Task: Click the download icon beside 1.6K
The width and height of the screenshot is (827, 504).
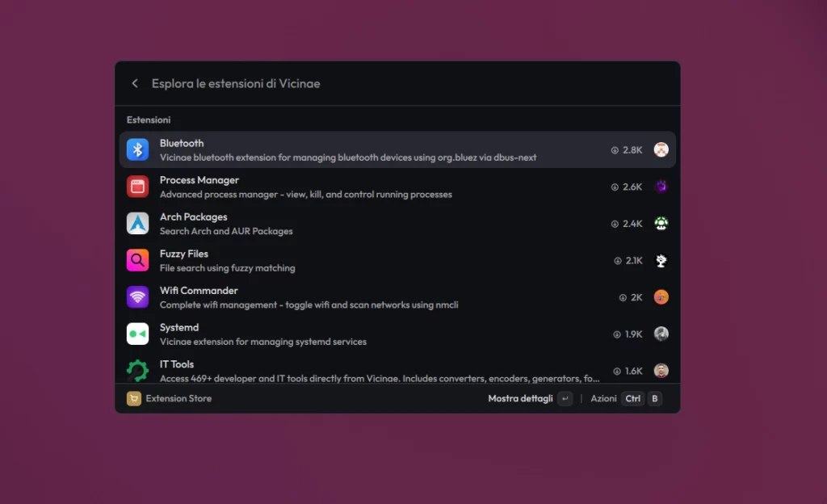Action: click(617, 372)
